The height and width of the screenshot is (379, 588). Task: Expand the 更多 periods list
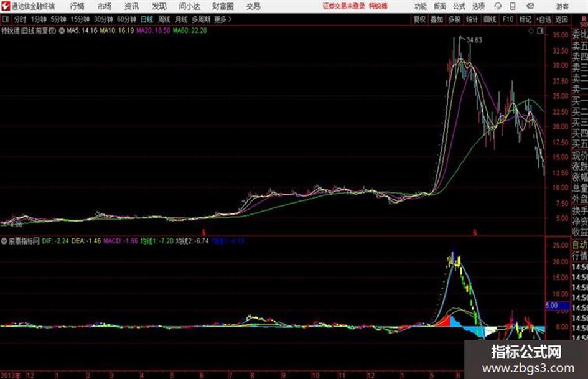tap(223, 19)
